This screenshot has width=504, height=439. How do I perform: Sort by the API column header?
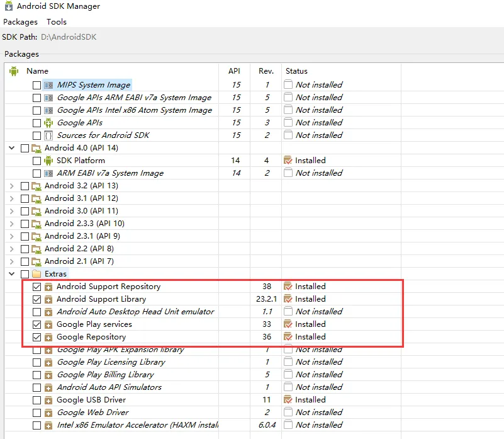(x=234, y=71)
